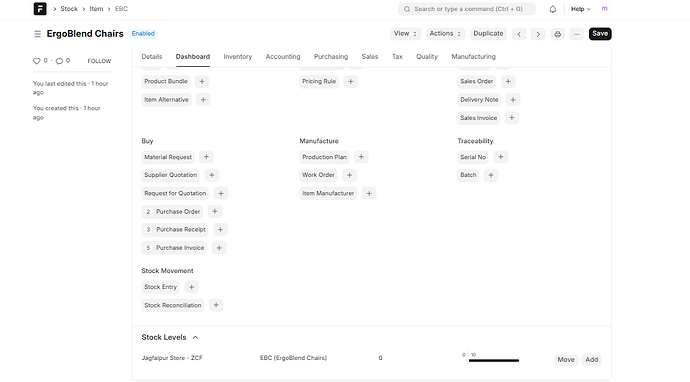Open the three-dots more options menu
Viewport: 690px width, 382px height.
click(576, 34)
